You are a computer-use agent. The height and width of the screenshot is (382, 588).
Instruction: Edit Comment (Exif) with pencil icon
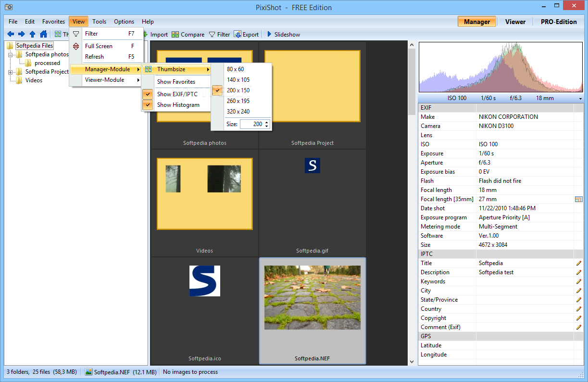tap(578, 327)
